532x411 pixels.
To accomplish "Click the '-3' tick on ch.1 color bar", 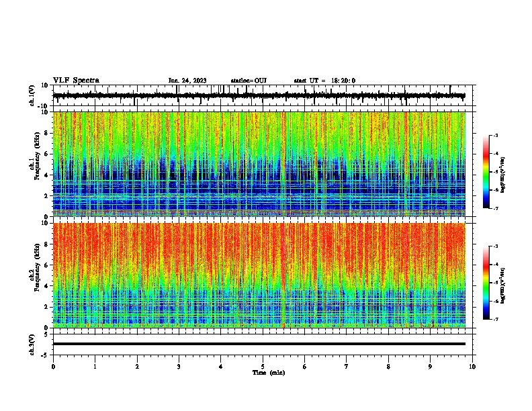I will point(495,135).
